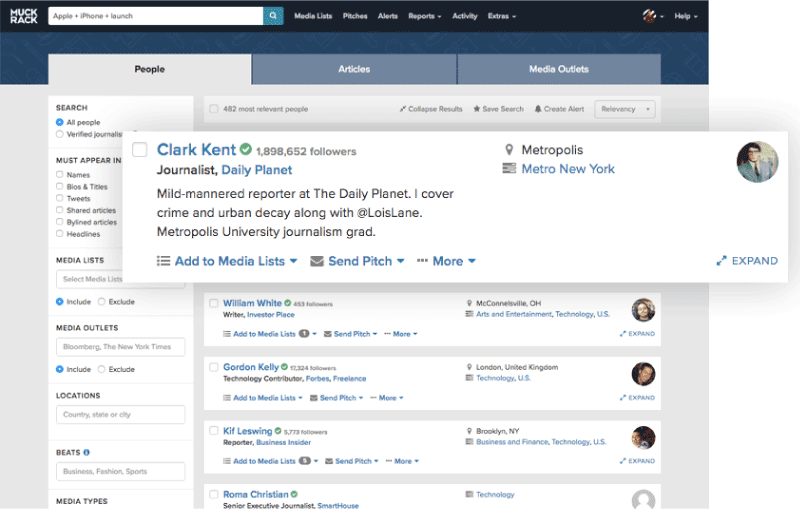Image resolution: width=800 pixels, height=530 pixels.
Task: Check the Headlines checkbox
Action: 60,234
